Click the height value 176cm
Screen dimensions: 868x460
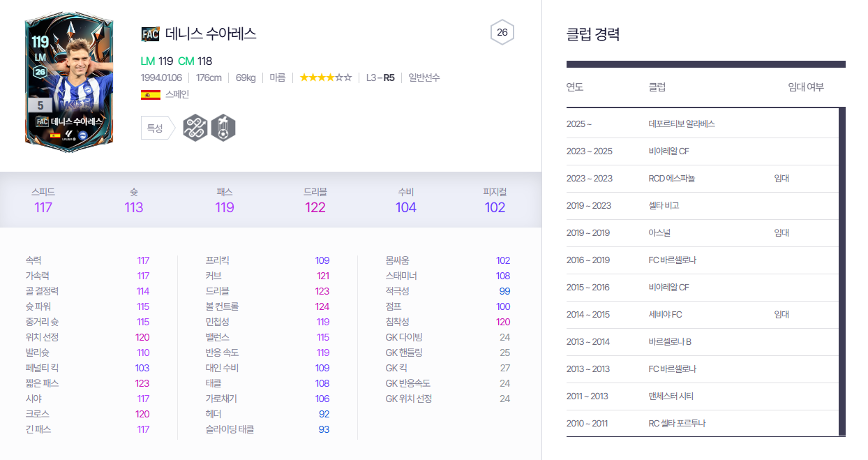point(209,77)
